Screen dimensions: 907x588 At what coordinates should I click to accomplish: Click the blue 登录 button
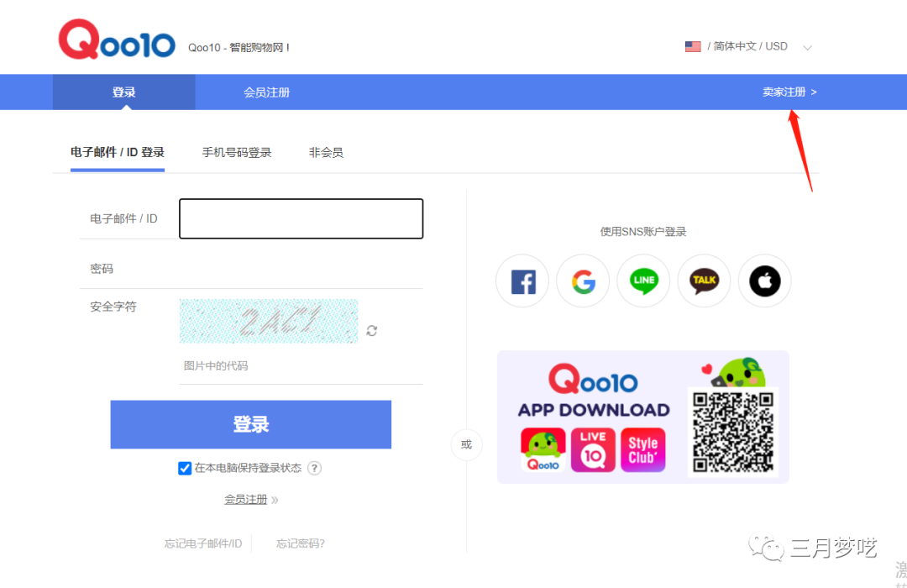(x=251, y=424)
